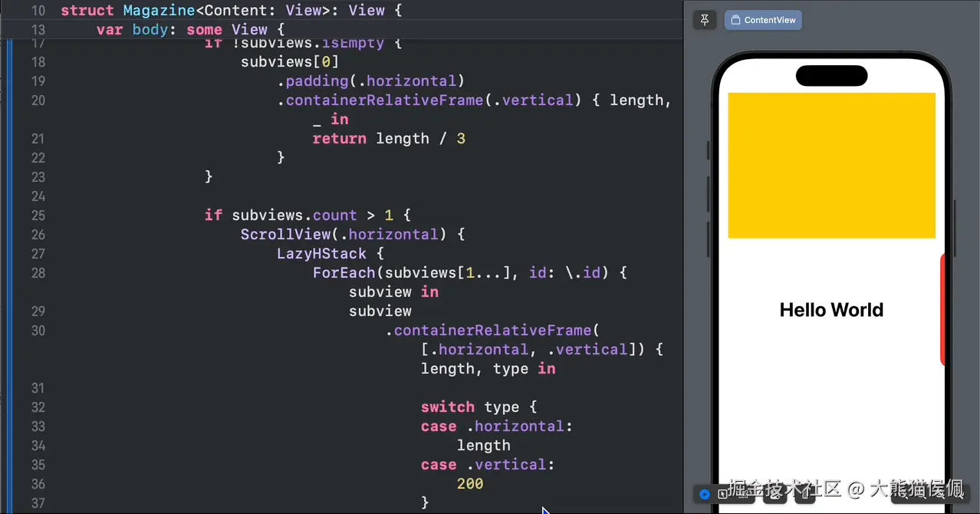Click case .vertical: on line 35
The width and height of the screenshot is (980, 514).
coord(488,465)
